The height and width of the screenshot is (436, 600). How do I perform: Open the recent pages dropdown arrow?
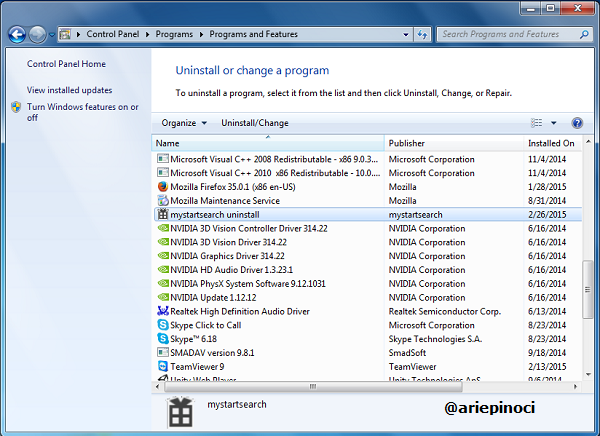click(52, 35)
